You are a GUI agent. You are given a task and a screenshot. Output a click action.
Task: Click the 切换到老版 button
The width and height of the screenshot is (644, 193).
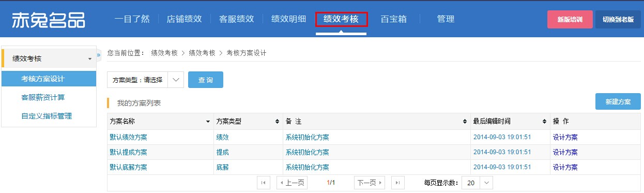point(618,19)
